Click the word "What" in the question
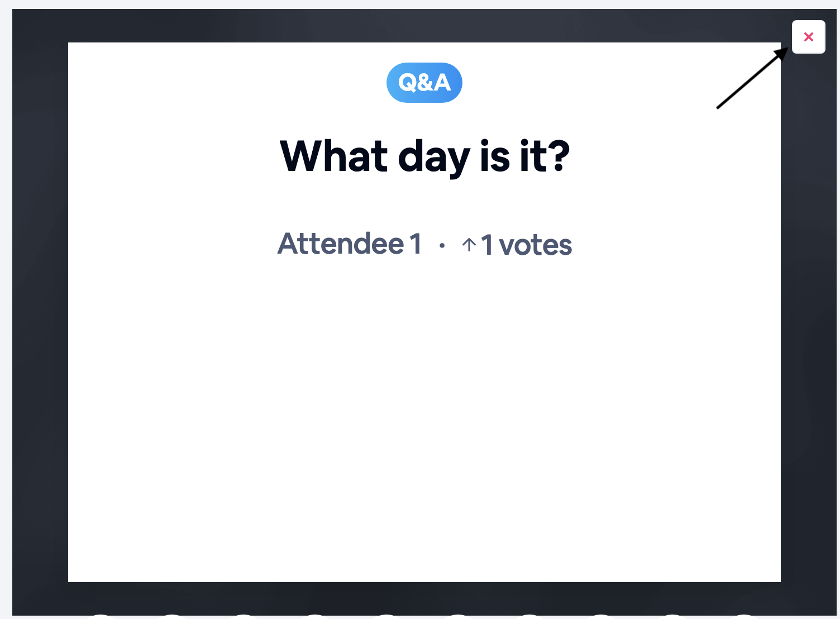 (333, 156)
